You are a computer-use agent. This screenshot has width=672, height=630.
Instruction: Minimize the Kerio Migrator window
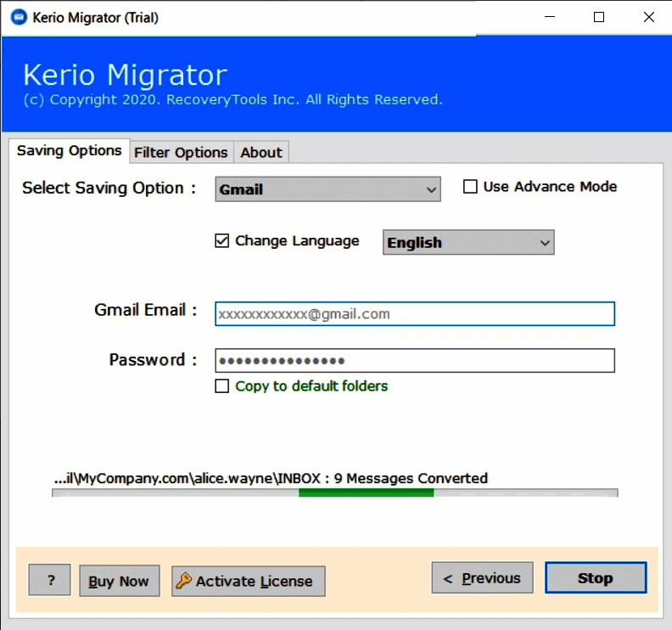[x=551, y=17]
